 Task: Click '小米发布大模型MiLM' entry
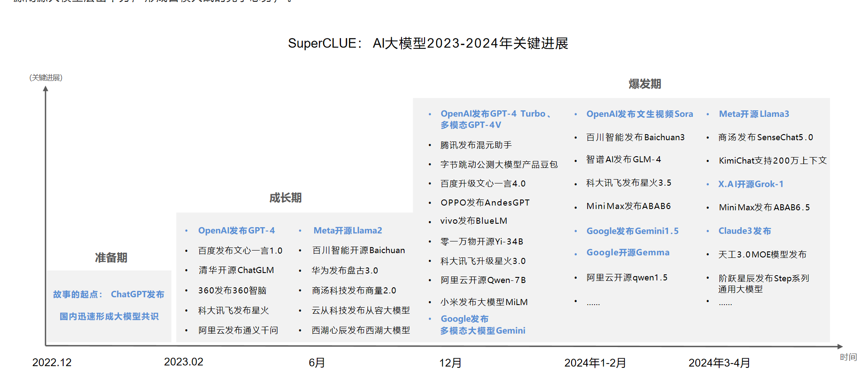[484, 302]
